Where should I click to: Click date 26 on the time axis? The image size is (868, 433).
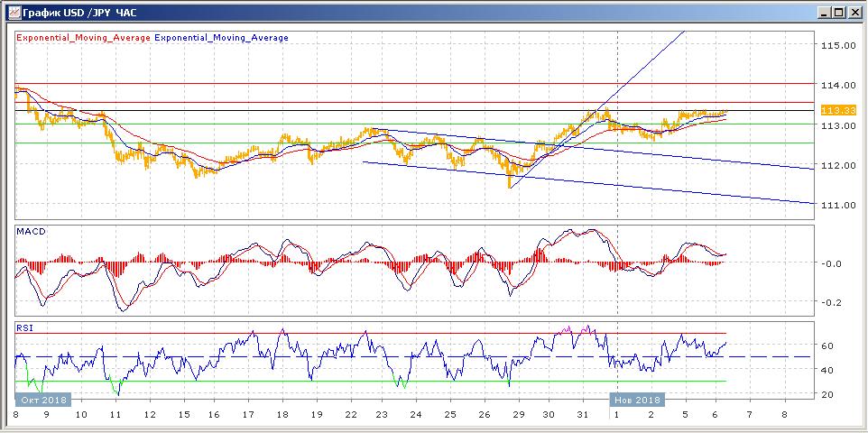point(485,414)
